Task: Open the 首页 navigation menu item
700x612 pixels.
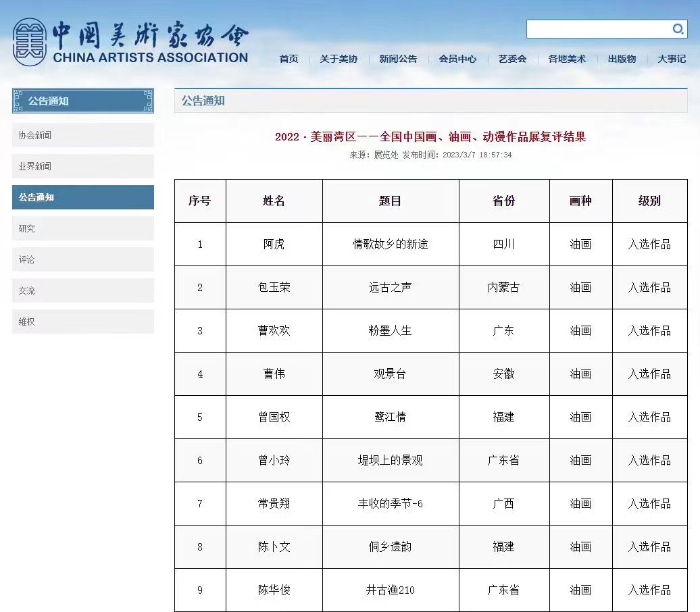Action: [x=289, y=59]
